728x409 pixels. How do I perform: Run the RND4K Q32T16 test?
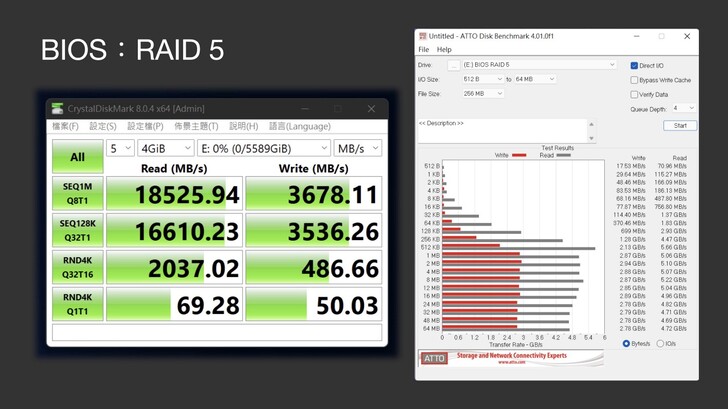78,267
